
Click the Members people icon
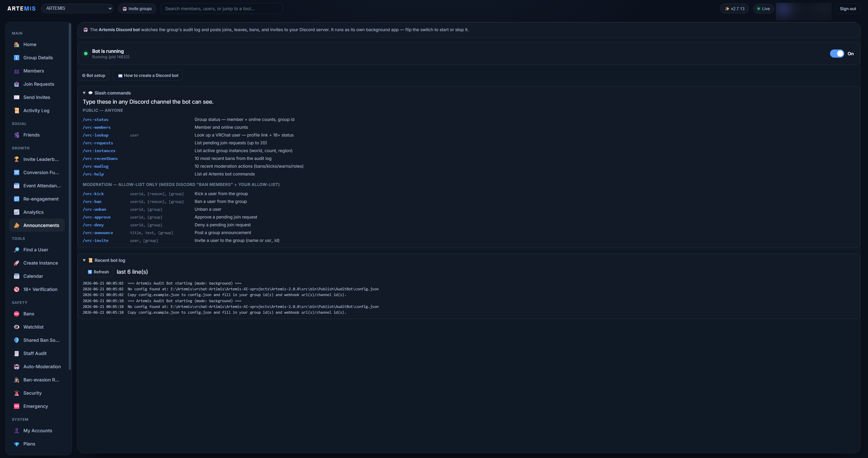17,71
